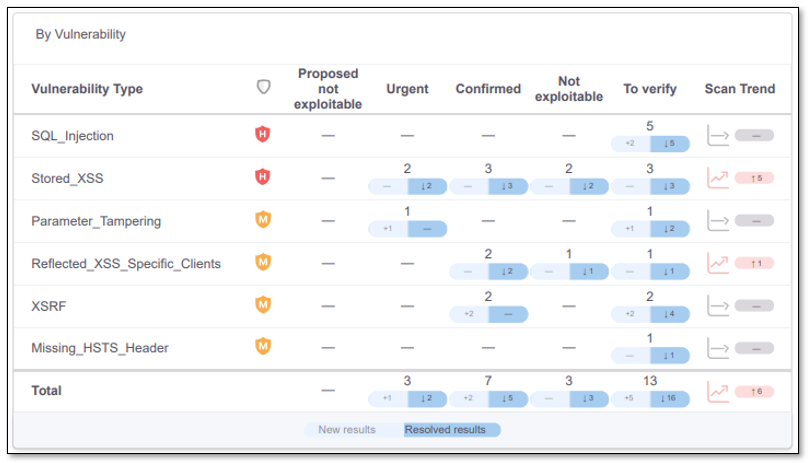The image size is (808, 463).
Task: Click the medium severity shield for XSRF
Action: [263, 304]
